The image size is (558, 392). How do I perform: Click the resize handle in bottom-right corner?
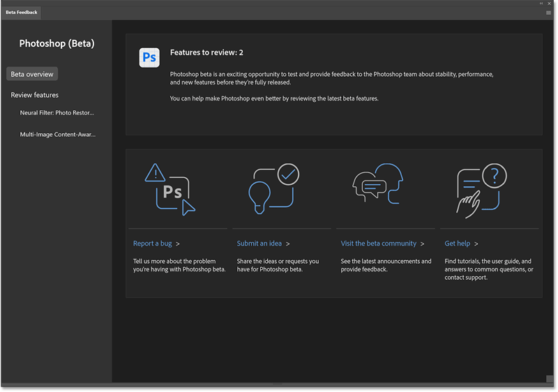550,379
